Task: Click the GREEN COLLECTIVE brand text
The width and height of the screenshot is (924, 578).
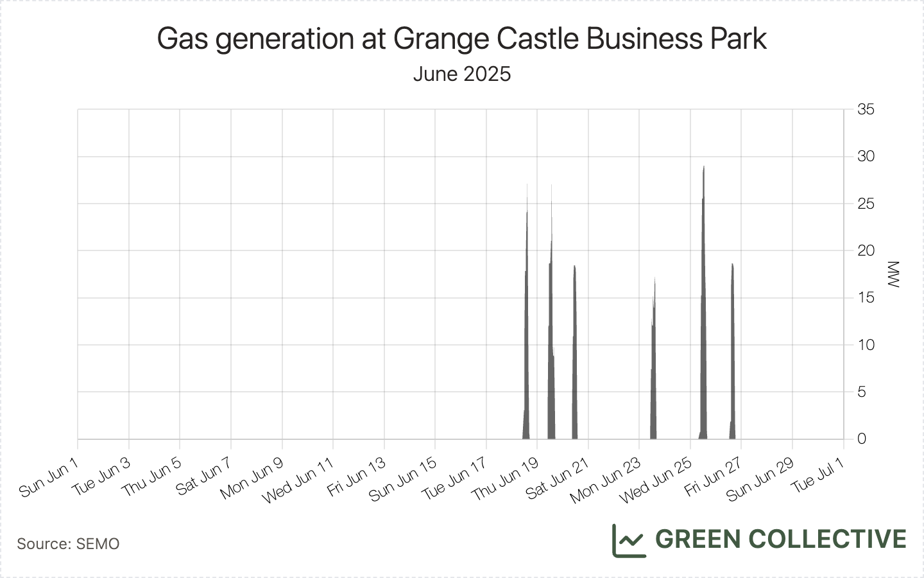Action: 780,539
